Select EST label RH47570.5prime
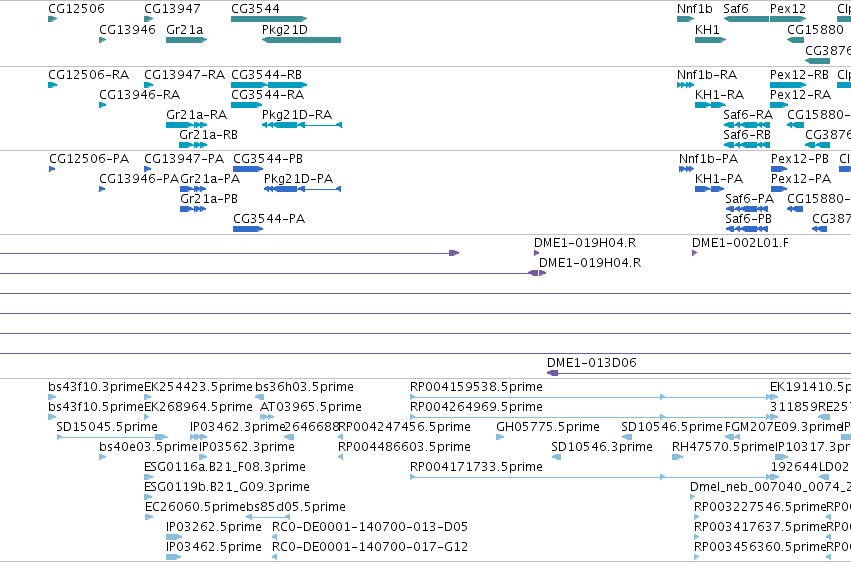The image size is (851, 562). [x=723, y=447]
